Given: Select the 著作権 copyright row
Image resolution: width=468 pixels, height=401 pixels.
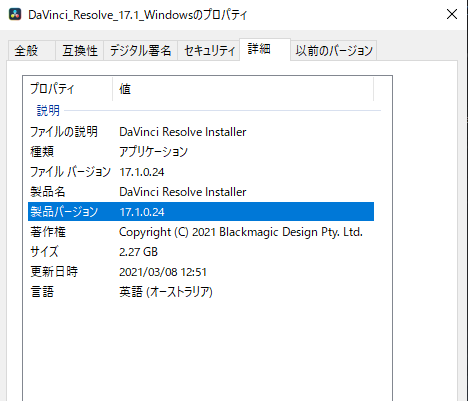Looking at the screenshot, I should coord(201,232).
